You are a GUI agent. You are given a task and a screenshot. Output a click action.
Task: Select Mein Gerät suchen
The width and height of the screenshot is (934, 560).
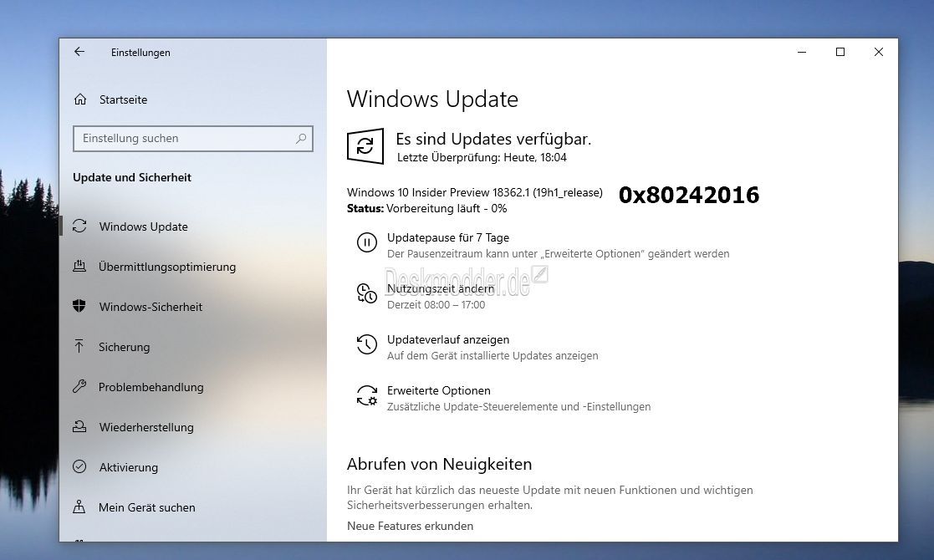[146, 507]
